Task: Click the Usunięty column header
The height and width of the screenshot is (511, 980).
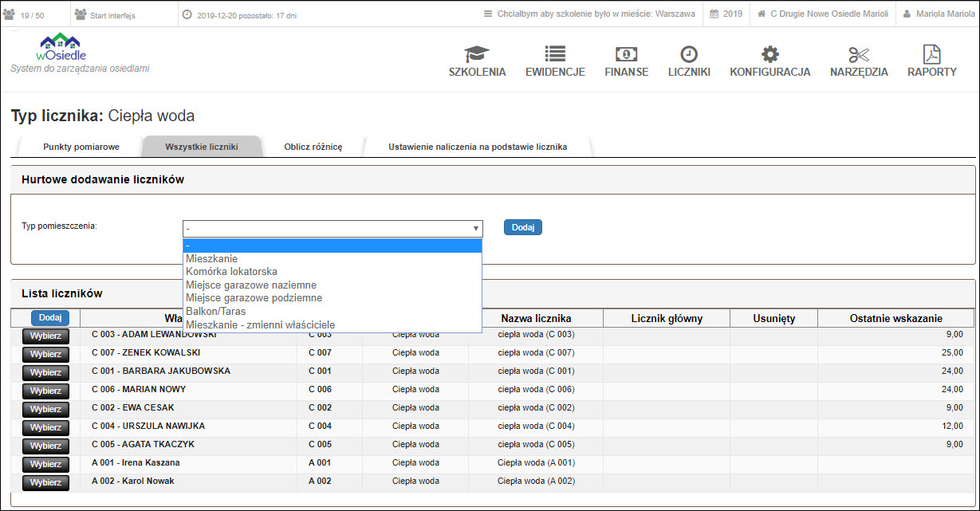Action: click(773, 318)
